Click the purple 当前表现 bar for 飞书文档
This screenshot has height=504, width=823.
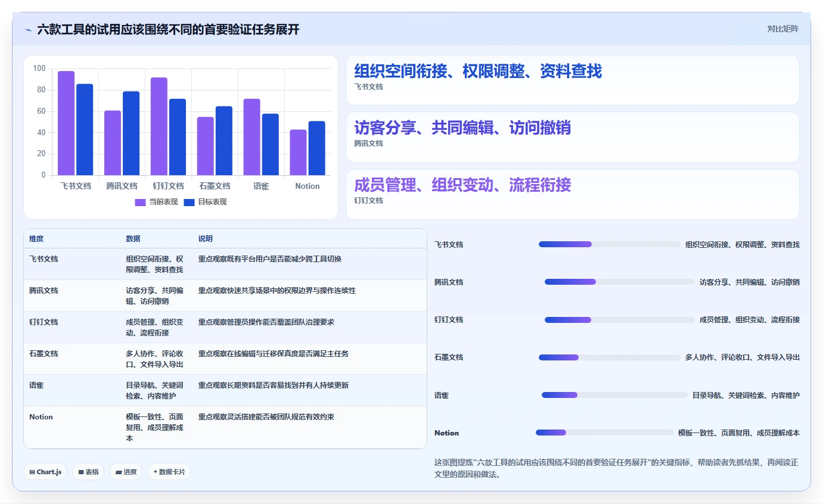click(x=66, y=123)
